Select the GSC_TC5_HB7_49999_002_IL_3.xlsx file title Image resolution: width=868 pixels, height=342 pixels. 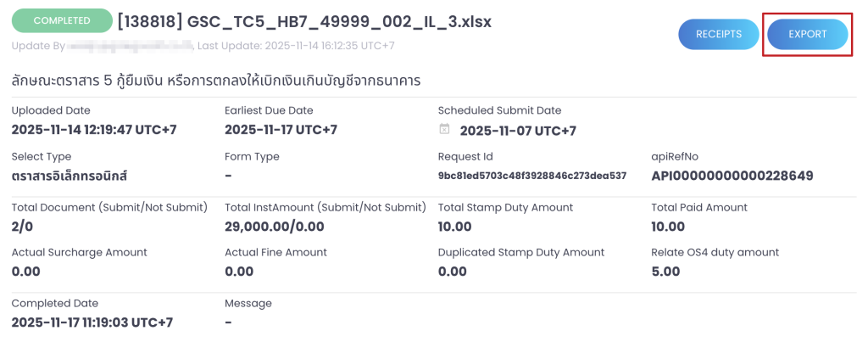coord(303,21)
